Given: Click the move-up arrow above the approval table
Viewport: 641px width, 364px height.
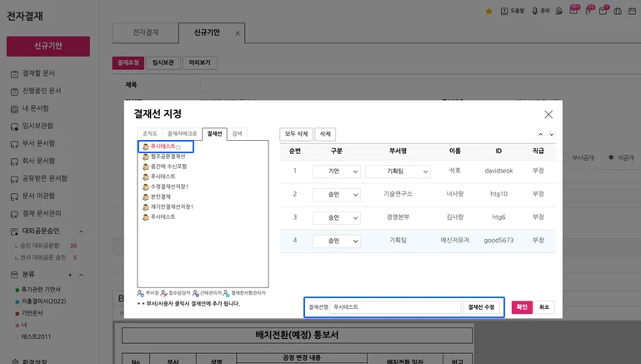Looking at the screenshot, I should pyautogui.click(x=540, y=134).
